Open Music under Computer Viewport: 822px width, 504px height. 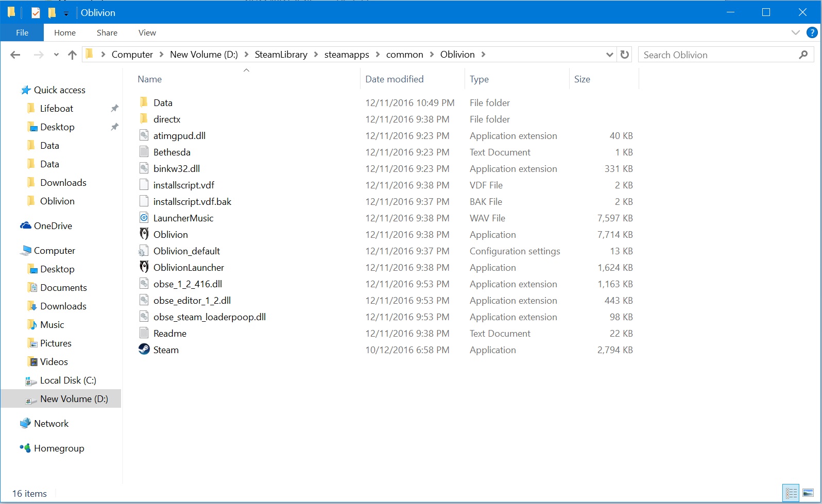point(52,325)
